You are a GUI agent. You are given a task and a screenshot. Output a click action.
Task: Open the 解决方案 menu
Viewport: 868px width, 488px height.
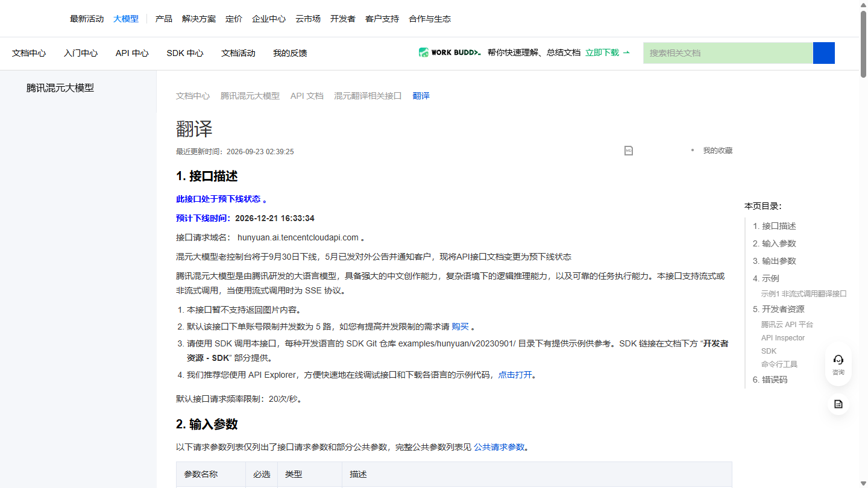point(199,19)
